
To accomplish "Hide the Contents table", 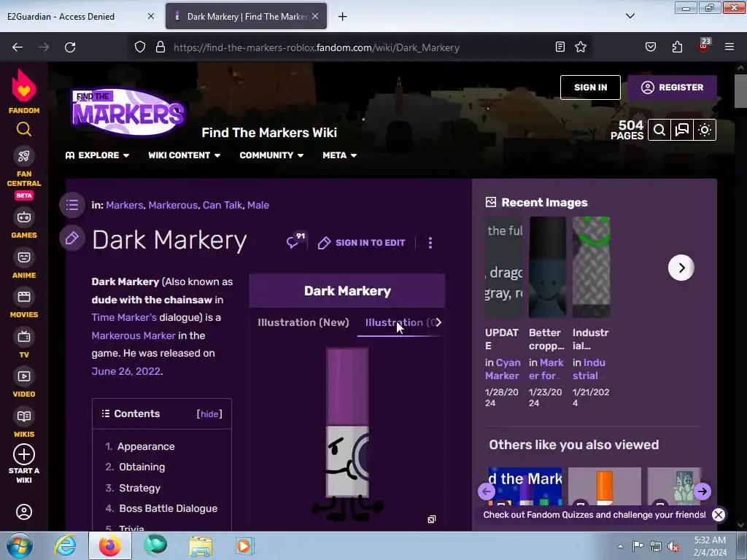I will (209, 414).
